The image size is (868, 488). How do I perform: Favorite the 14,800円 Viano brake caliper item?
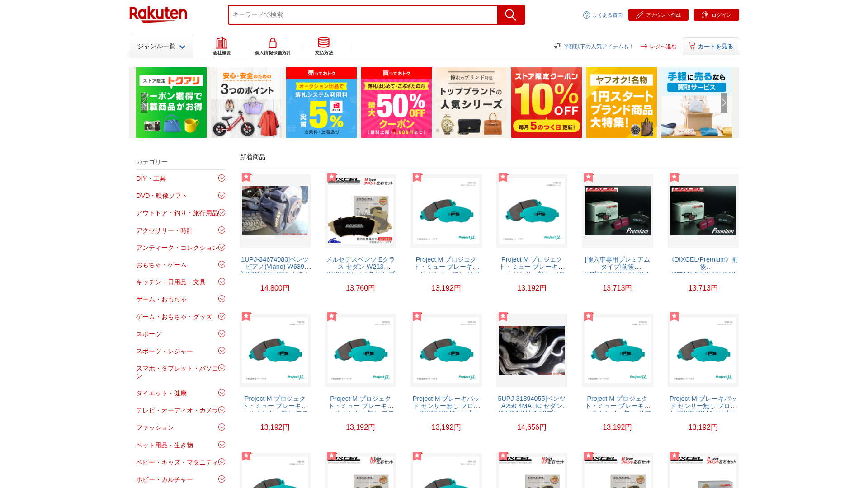[246, 177]
